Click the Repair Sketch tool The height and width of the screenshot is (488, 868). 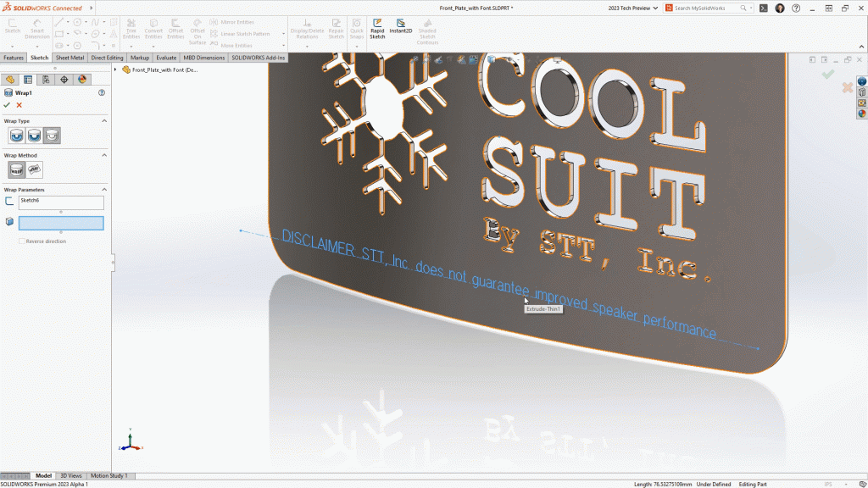[x=336, y=29]
